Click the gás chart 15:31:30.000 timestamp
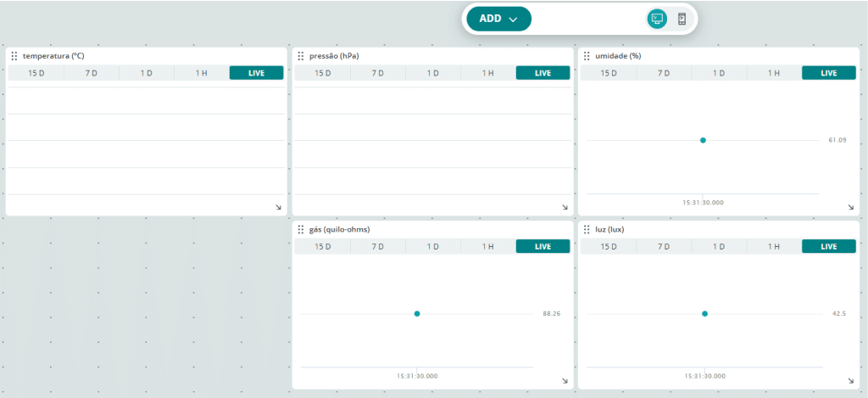Screen dimensions: 868x398 point(417,376)
